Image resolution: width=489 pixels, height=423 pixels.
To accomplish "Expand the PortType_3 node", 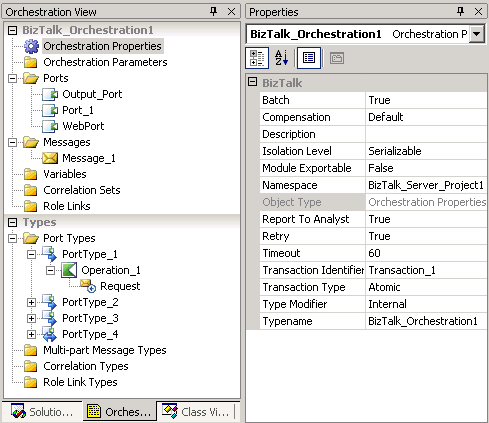I will coord(31,318).
